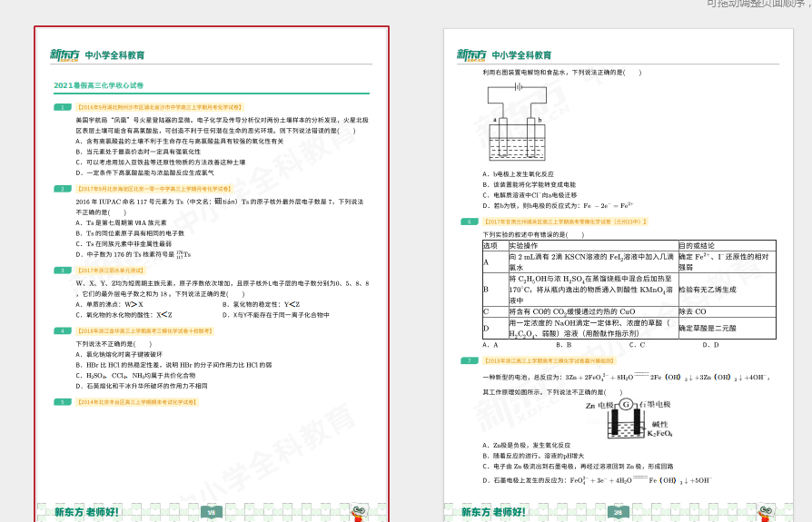
Task: Click option B. 当元素处于最高价态时一定具有强氧化性
Action: tap(138, 152)
